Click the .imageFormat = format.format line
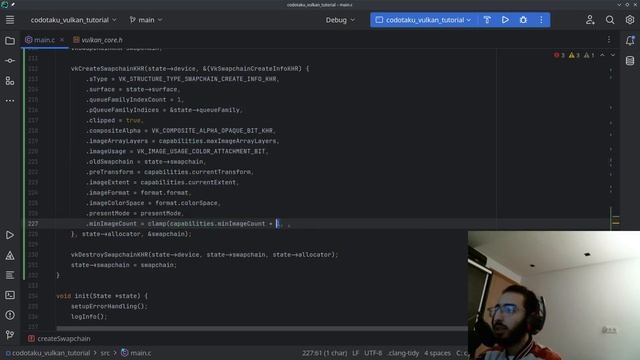The width and height of the screenshot is (640, 360). tap(138, 193)
